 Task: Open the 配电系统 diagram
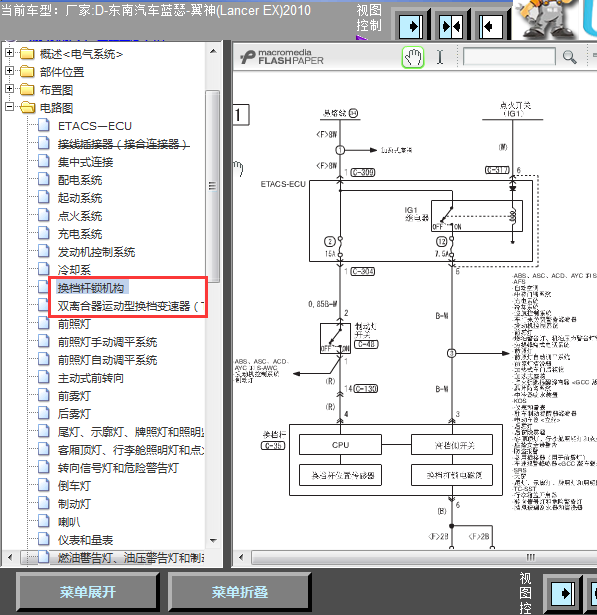(80, 180)
